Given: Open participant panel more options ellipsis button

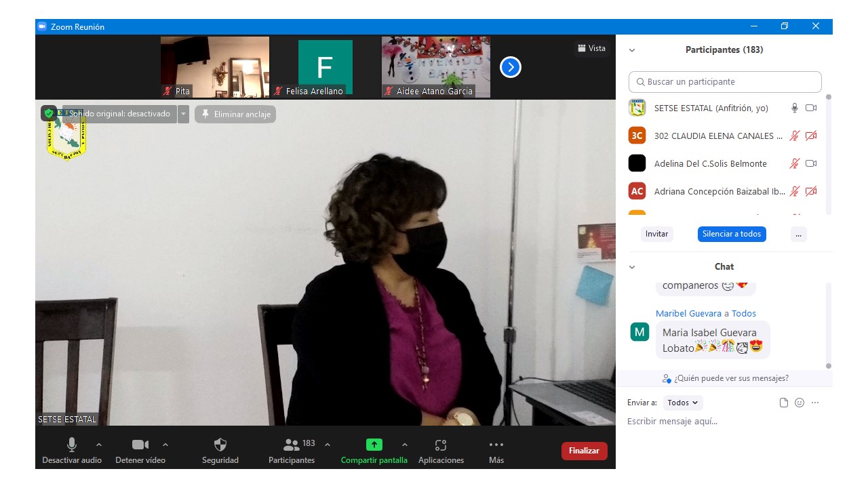Looking at the screenshot, I should [x=798, y=234].
